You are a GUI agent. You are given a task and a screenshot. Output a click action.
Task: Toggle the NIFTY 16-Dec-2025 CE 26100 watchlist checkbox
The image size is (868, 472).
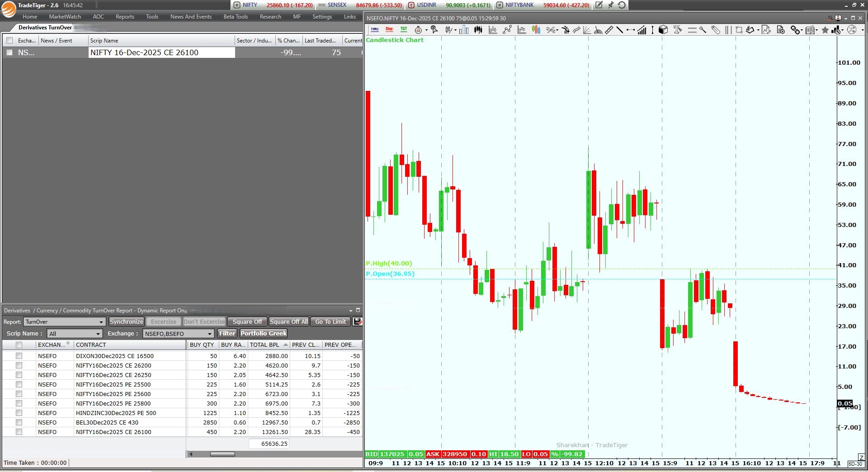(9, 52)
